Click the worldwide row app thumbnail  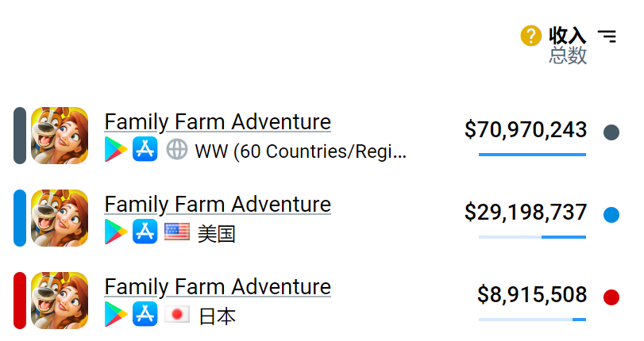pos(60,136)
